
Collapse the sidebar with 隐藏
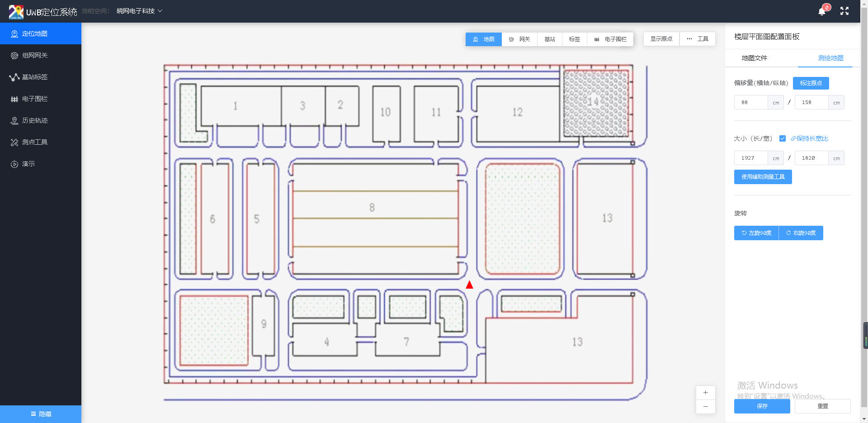coord(41,414)
